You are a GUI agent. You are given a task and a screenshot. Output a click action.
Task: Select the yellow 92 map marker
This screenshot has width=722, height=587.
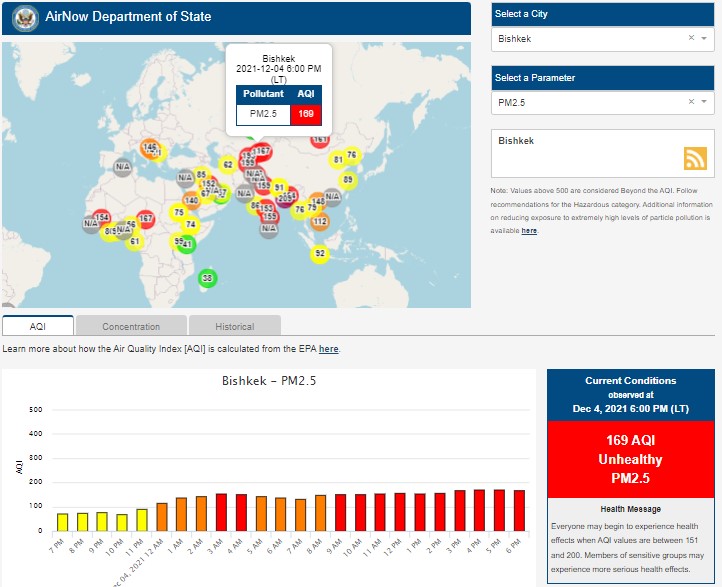[320, 253]
